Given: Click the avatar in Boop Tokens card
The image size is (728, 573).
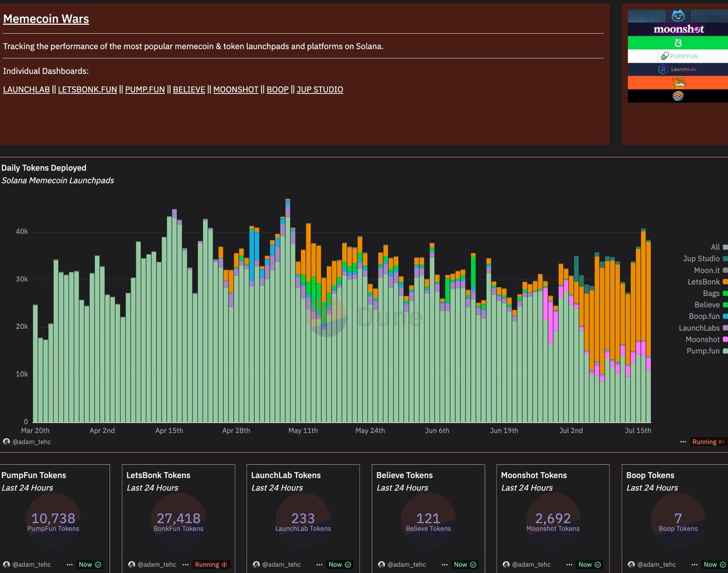Looking at the screenshot, I should click(x=632, y=565).
